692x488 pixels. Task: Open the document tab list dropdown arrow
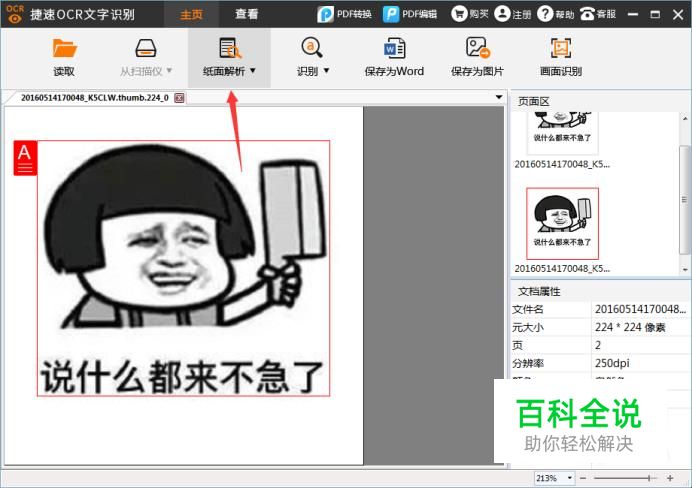point(499,97)
